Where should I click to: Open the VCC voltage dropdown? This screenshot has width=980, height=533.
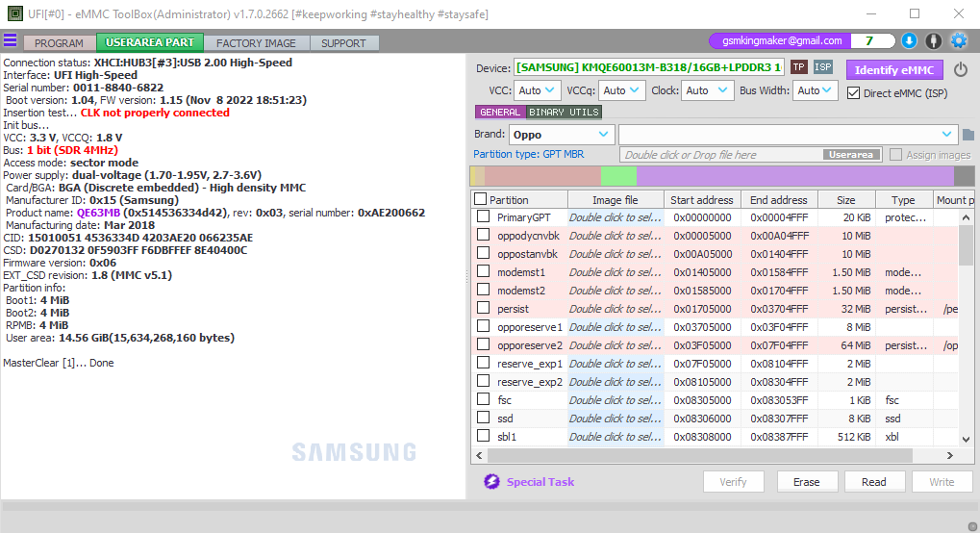coord(537,90)
